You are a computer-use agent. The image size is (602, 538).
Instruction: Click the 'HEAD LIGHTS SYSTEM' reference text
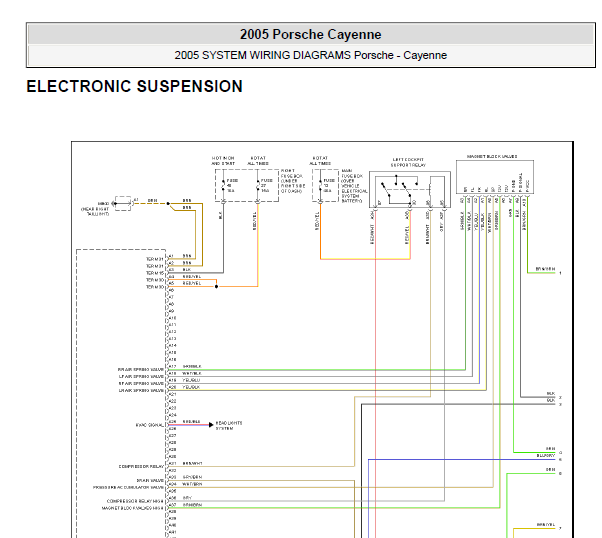[229, 425]
